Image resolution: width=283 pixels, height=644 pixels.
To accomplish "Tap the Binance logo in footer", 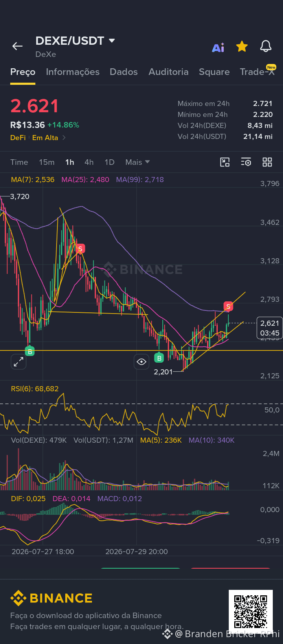I will (51, 598).
